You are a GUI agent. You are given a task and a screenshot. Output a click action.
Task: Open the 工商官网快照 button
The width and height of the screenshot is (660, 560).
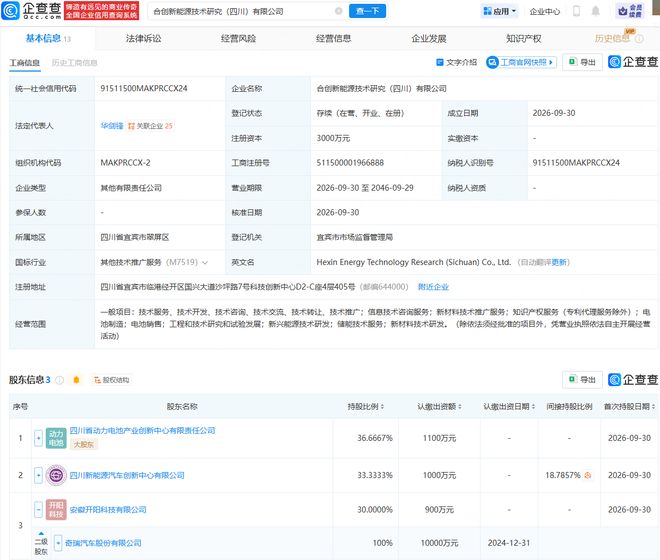[521, 62]
